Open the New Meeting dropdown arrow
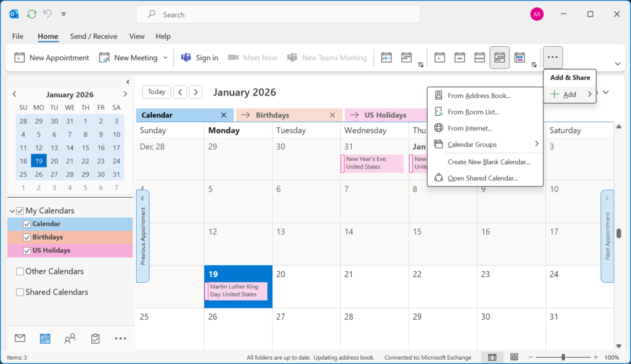Image resolution: width=631 pixels, height=364 pixels. (x=165, y=57)
